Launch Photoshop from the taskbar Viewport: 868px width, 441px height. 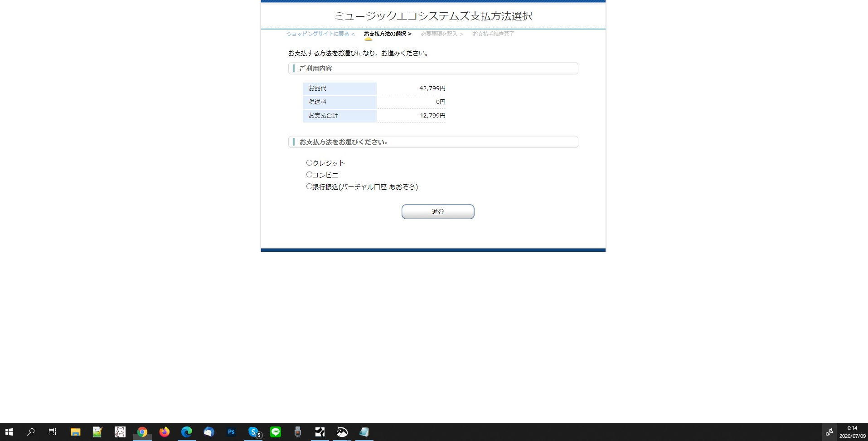231,432
